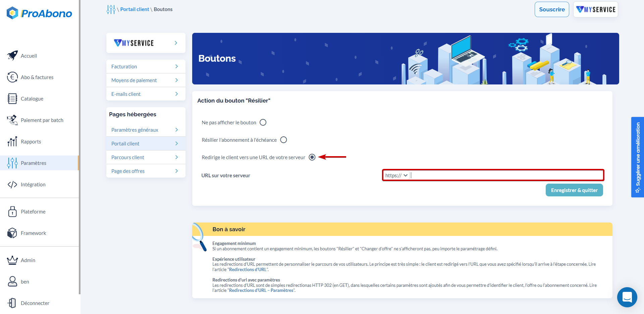
Task: Expand the Parcours client chevron
Action: tap(176, 157)
